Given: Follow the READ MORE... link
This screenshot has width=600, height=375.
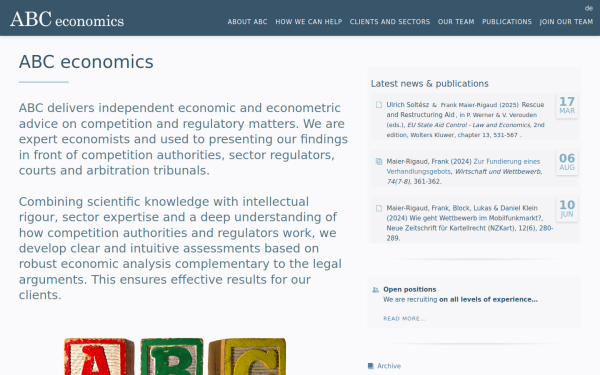Looking at the screenshot, I should pyautogui.click(x=404, y=318).
